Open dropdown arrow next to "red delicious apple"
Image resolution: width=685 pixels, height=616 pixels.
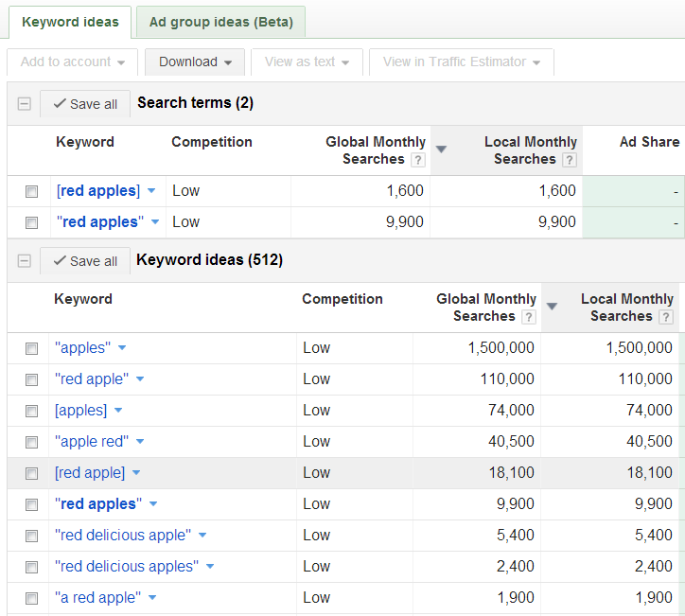(x=202, y=536)
